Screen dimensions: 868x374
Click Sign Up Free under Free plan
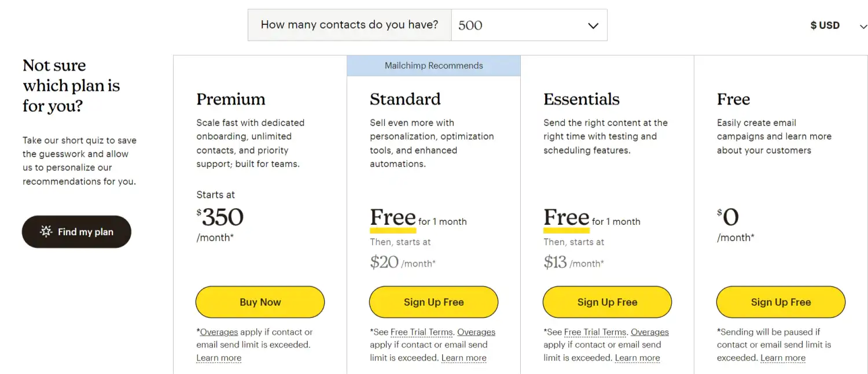tap(781, 302)
